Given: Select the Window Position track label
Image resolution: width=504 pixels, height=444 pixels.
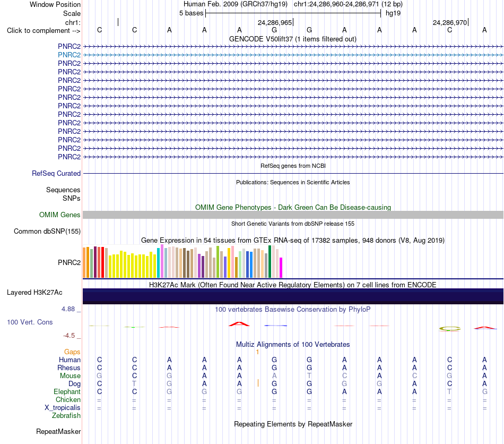Looking at the screenshot, I should click(x=55, y=4).
